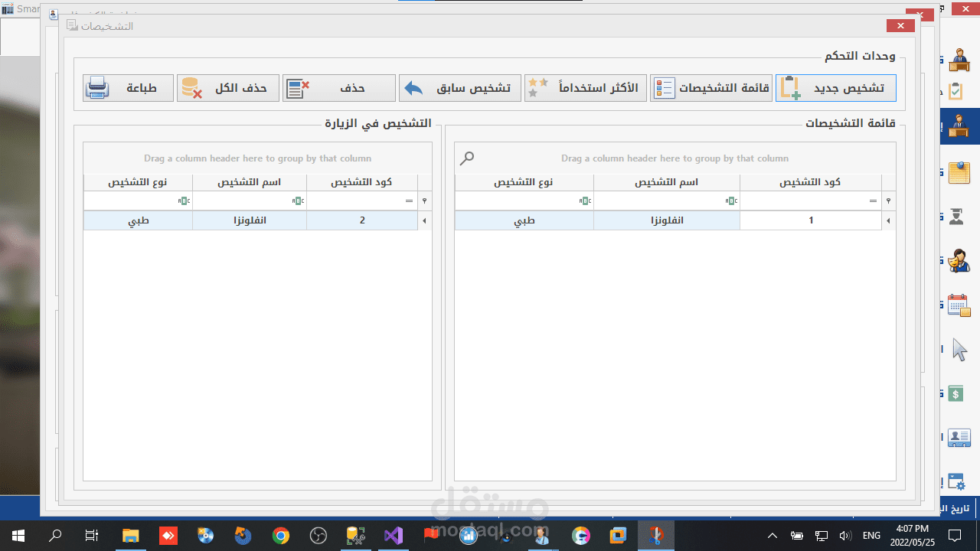Select طبي type cell in diagnoses list grid

pos(524,220)
